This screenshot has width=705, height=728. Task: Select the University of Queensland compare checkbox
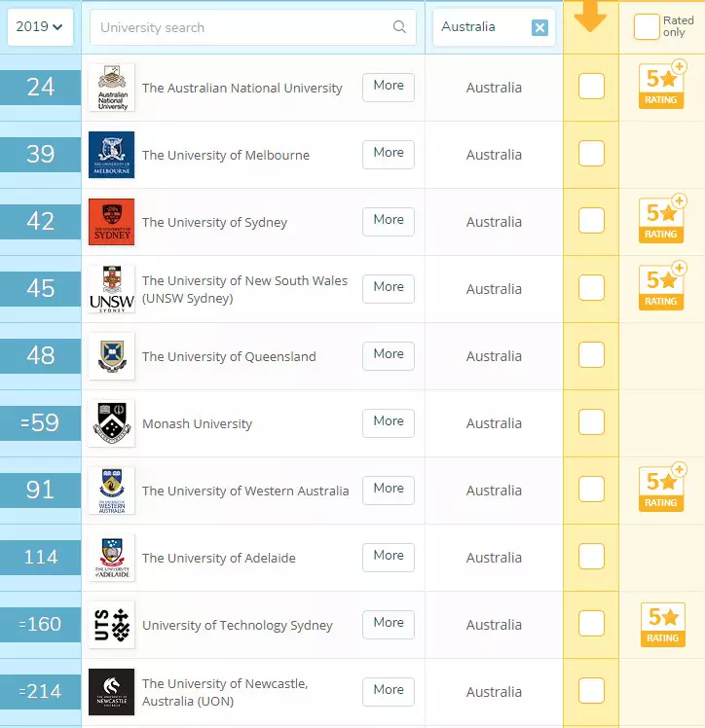[591, 355]
